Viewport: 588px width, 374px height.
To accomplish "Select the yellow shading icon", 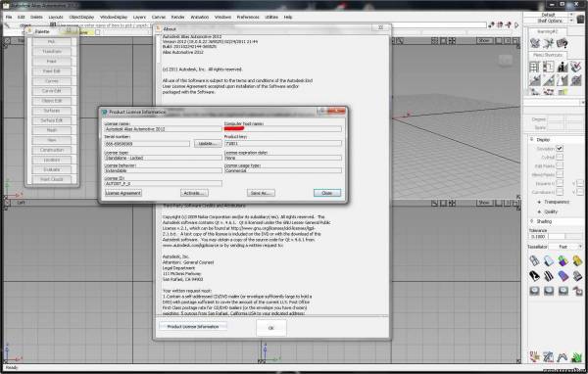I will pyautogui.click(x=577, y=260).
